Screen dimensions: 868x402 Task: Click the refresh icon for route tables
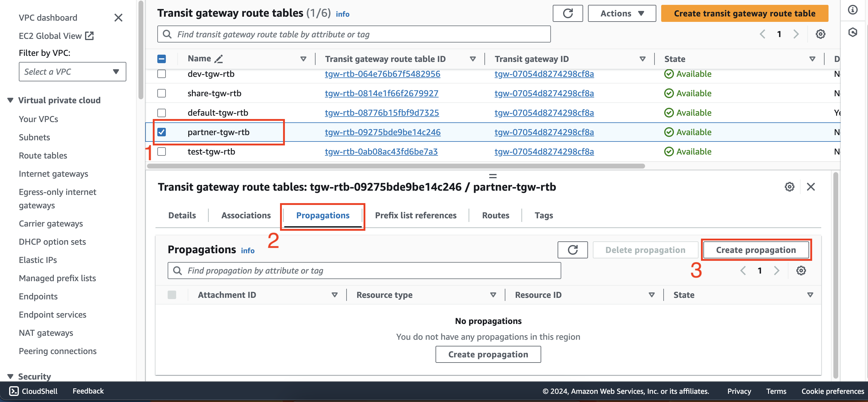(x=567, y=13)
